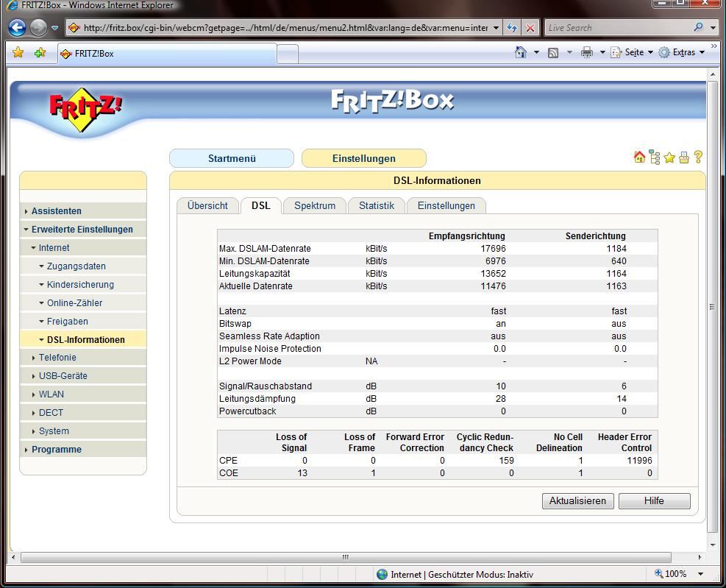
Task: Switch to the Spektrum tab
Action: (x=315, y=206)
